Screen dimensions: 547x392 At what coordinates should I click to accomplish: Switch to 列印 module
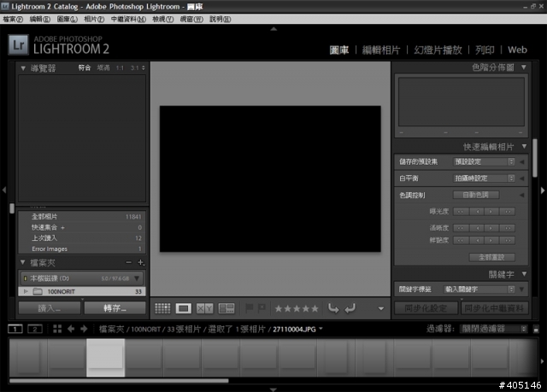coord(485,50)
